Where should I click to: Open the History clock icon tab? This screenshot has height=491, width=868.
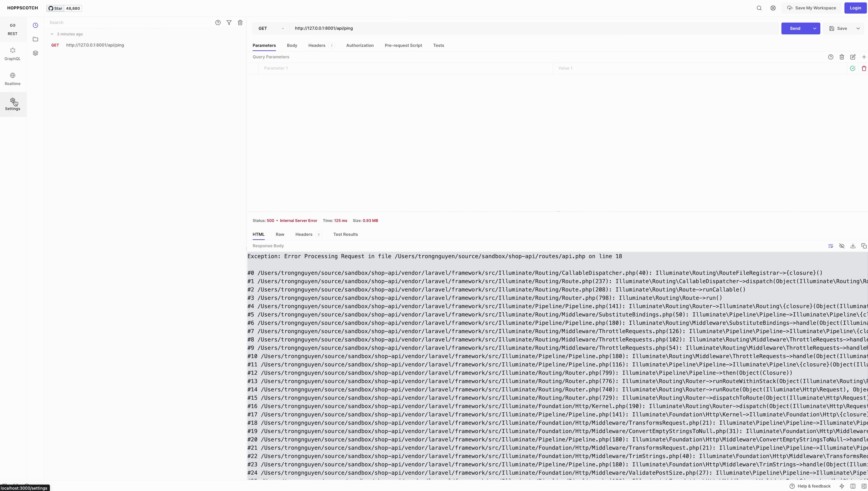coord(35,25)
